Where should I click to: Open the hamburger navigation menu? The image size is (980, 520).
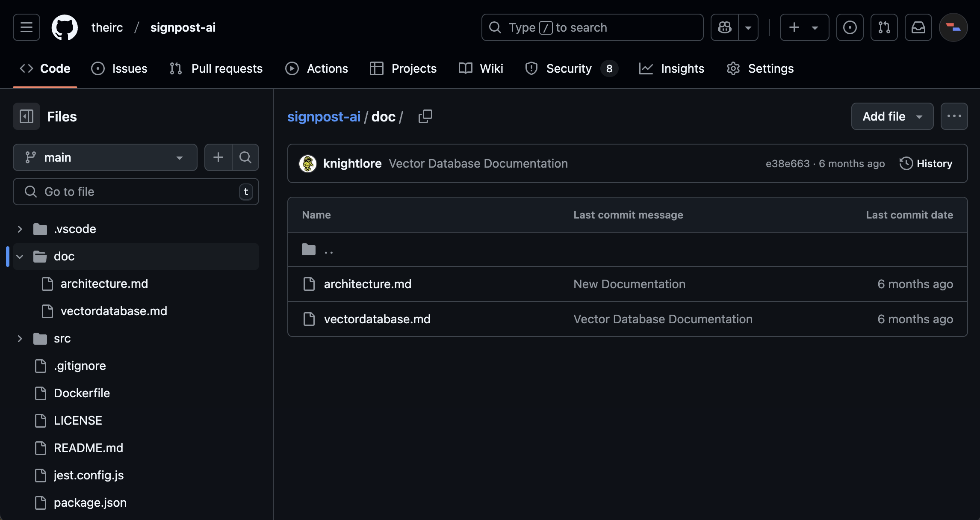(x=27, y=27)
